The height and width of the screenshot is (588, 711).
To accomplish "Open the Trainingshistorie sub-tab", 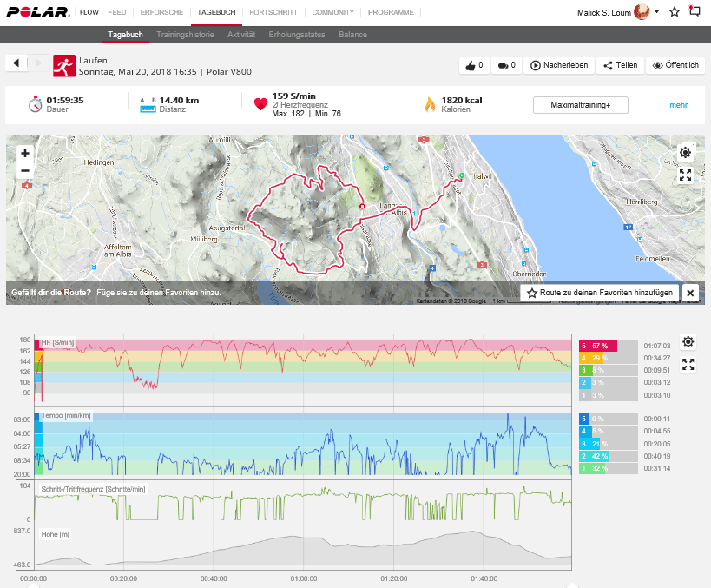I will click(185, 35).
